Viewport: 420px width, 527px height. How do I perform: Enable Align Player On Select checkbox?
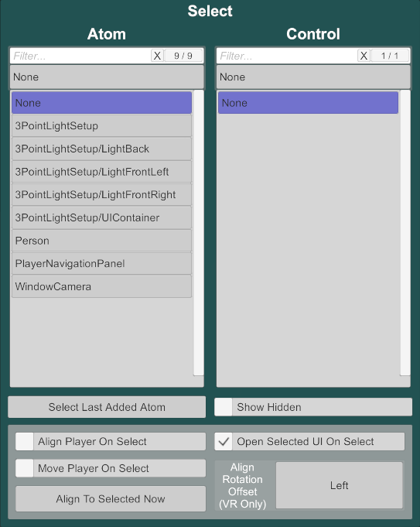25,441
